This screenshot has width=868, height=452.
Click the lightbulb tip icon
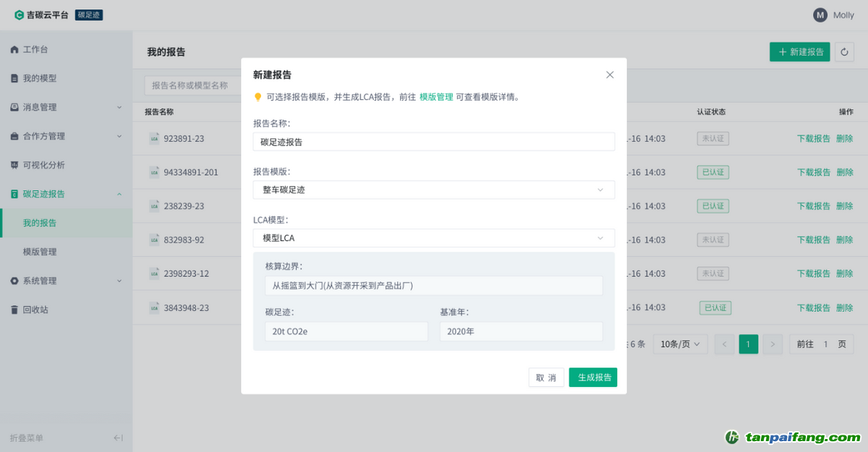pyautogui.click(x=258, y=97)
